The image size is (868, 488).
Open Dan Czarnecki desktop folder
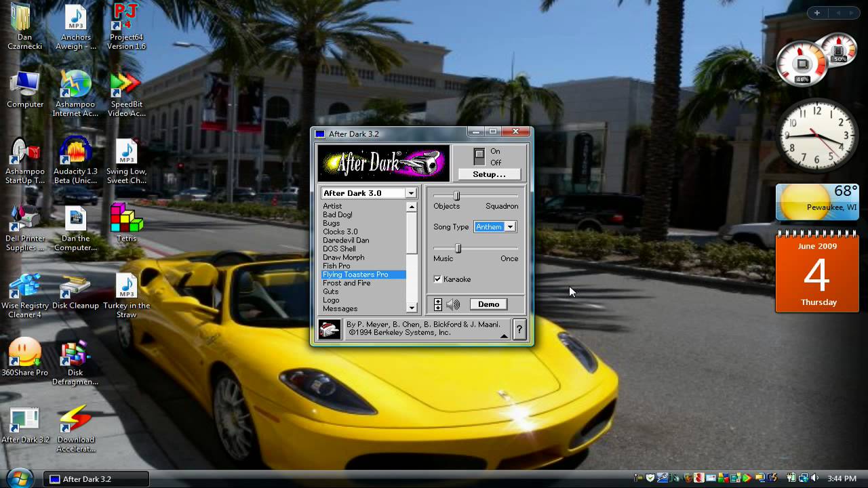[24, 27]
